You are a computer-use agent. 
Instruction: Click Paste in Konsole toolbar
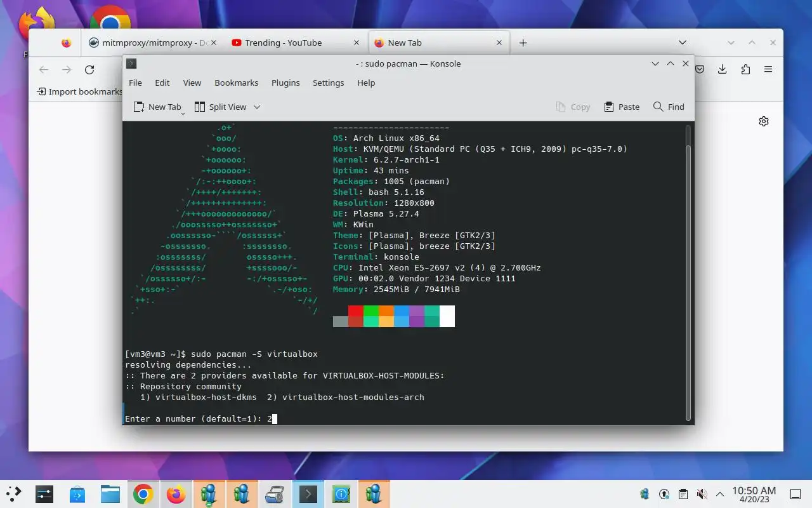tap(622, 107)
